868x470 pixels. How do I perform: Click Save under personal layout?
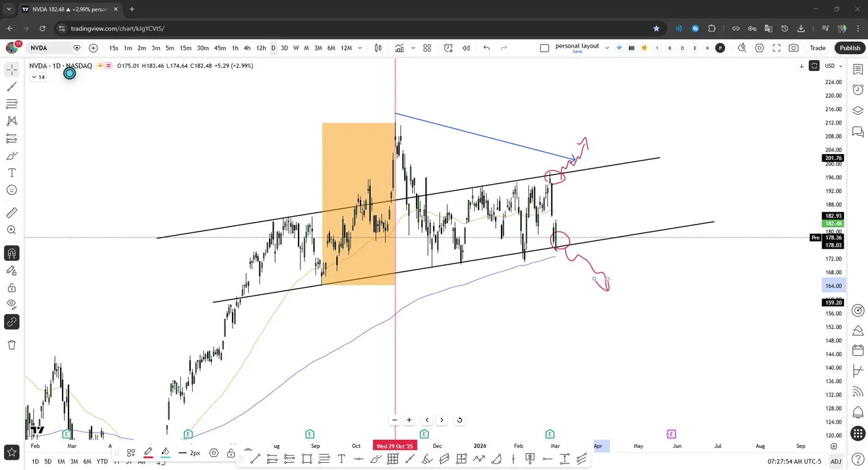pyautogui.click(x=577, y=52)
